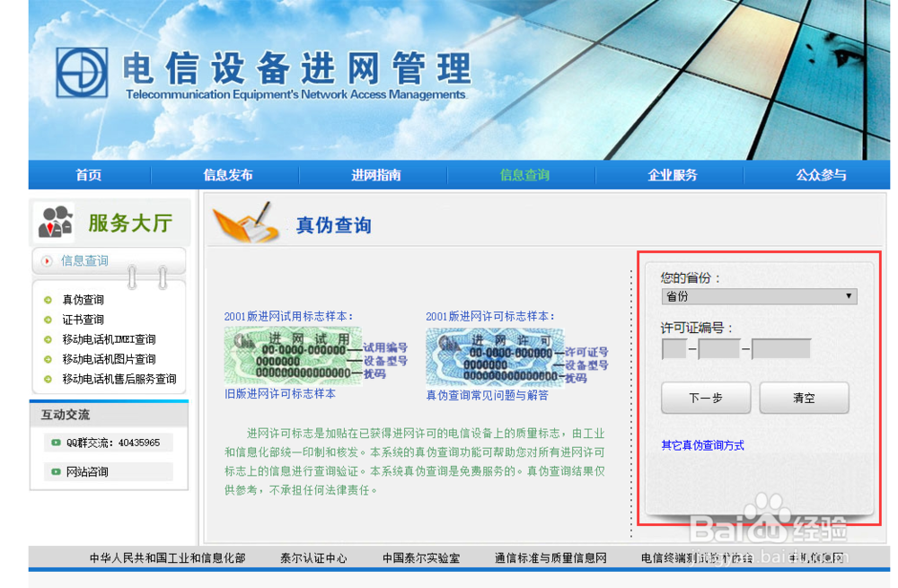Viewport: 898px width, 588px height.
Task: Click the QQ群交流 green icon
Action: click(x=56, y=442)
